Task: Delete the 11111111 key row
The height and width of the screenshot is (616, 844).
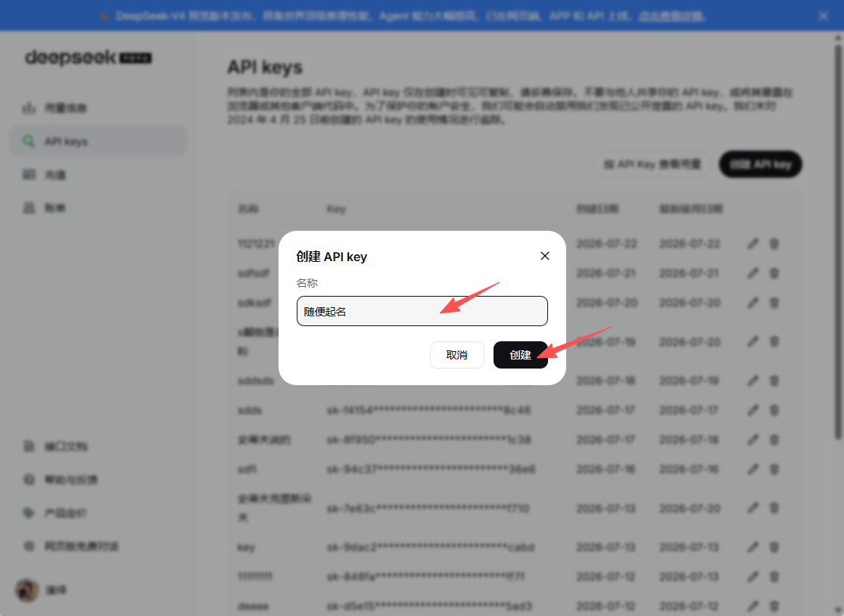Action: 774,577
